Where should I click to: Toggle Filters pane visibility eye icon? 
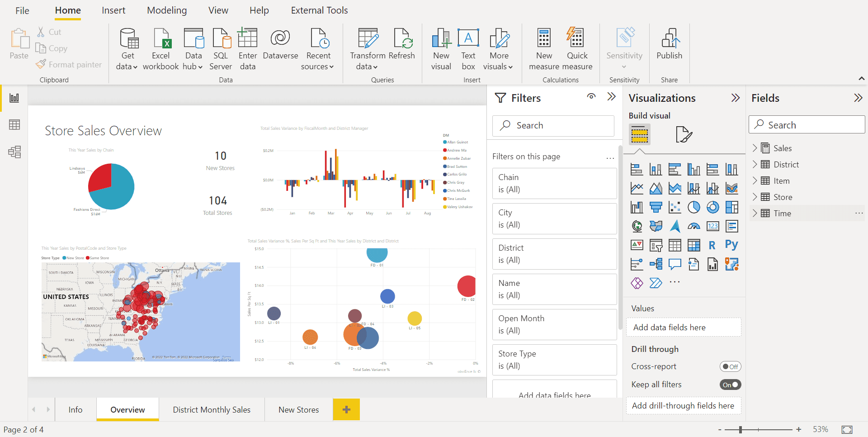point(591,96)
